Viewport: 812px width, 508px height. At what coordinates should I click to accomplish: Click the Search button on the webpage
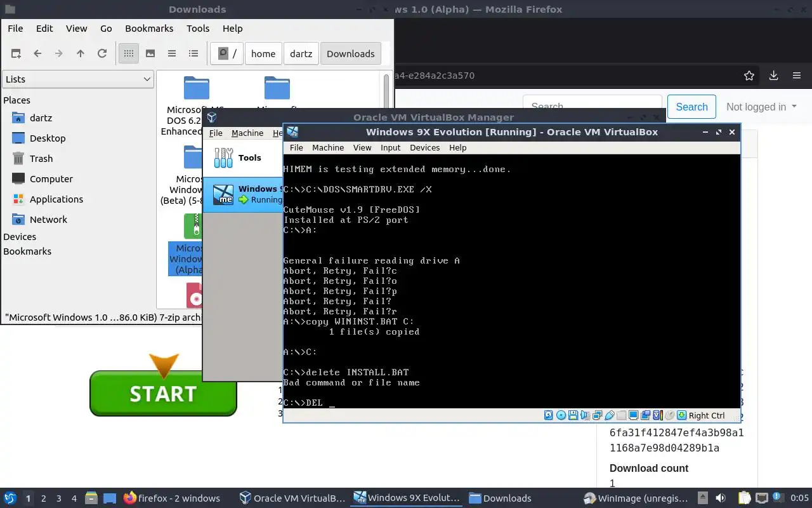tap(691, 107)
